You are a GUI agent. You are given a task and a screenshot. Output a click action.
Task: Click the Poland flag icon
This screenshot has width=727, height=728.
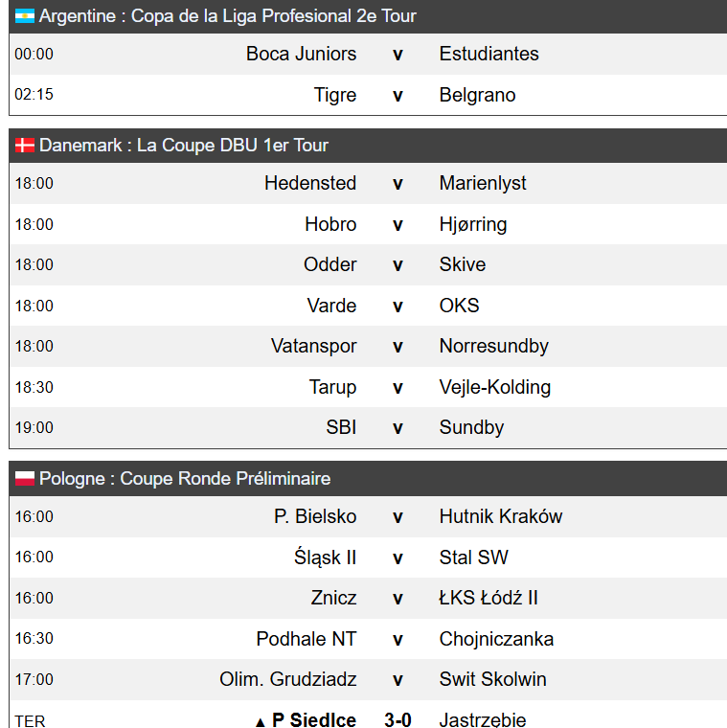point(25,478)
